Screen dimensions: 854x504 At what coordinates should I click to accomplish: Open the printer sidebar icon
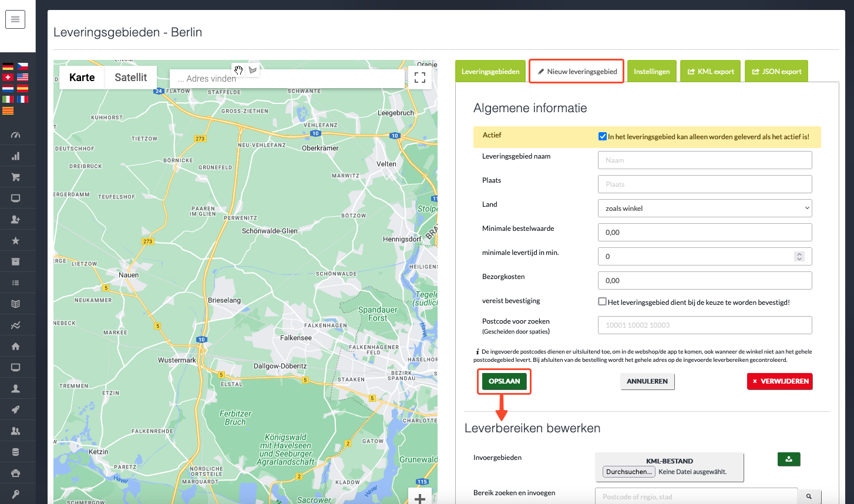tap(16, 473)
